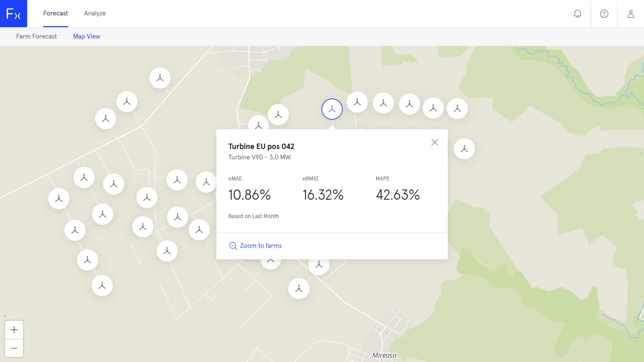Zoom in the map with plus button
The width and height of the screenshot is (644, 362).
[14, 330]
